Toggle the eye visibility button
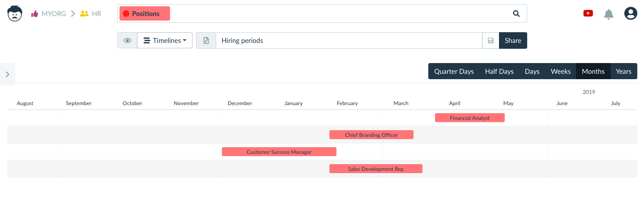The height and width of the screenshot is (208, 644). point(127,40)
